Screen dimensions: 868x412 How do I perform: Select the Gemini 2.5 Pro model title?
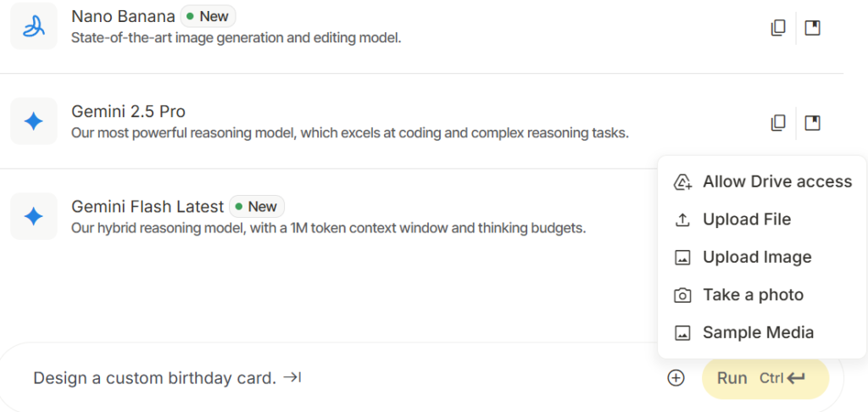click(128, 111)
